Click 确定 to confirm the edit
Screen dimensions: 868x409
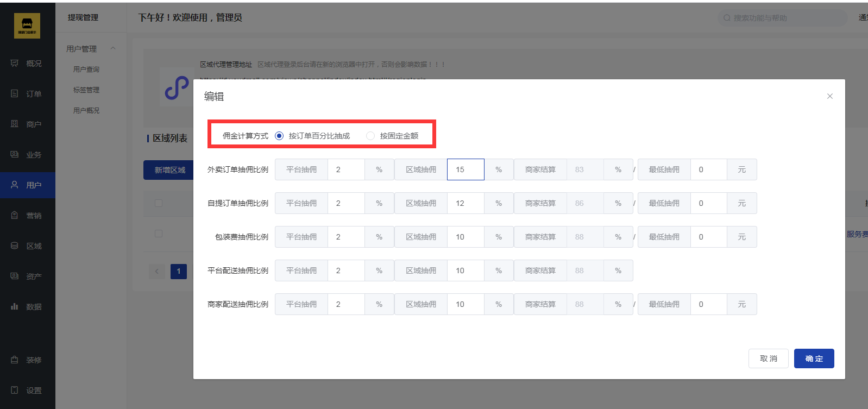point(814,358)
